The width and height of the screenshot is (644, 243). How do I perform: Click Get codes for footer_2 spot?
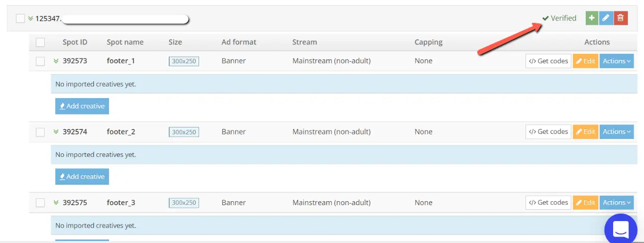coord(548,132)
